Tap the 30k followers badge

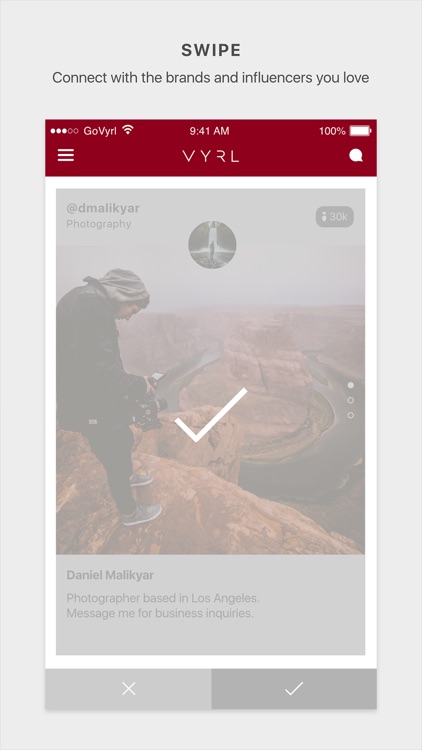pyautogui.click(x=335, y=217)
